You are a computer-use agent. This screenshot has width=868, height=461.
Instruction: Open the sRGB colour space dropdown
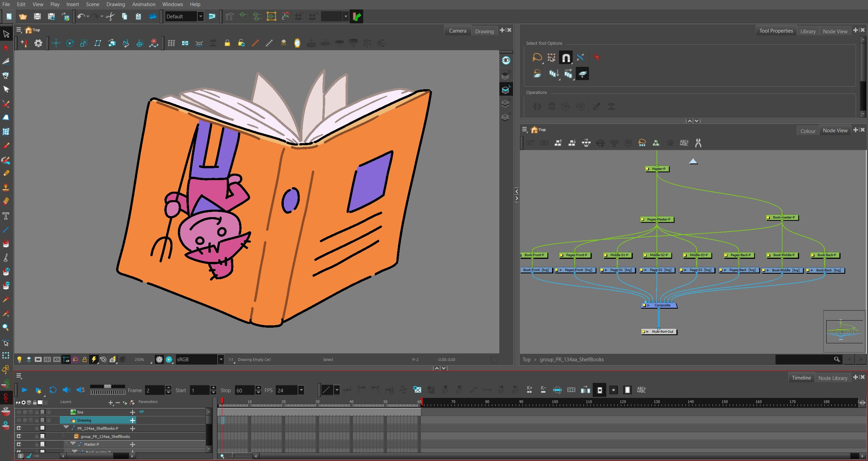point(221,360)
